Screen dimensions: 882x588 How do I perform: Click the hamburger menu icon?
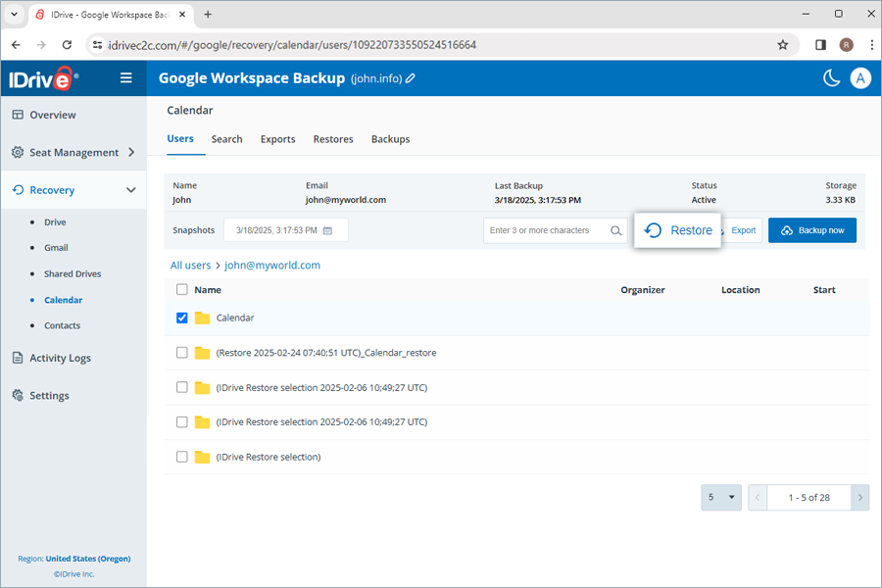(126, 78)
